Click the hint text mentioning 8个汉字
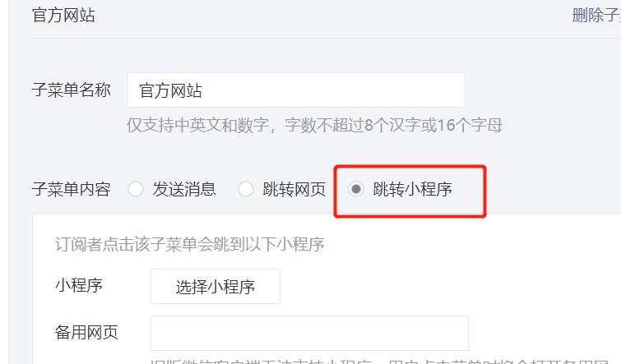The width and height of the screenshot is (621, 364). 314,126
